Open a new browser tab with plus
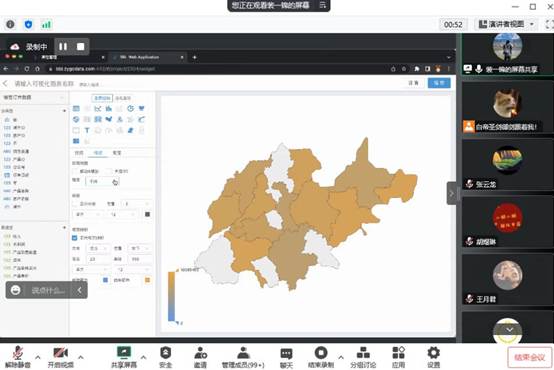Image resolution: width=554 pixels, height=370 pixels. tap(194, 57)
